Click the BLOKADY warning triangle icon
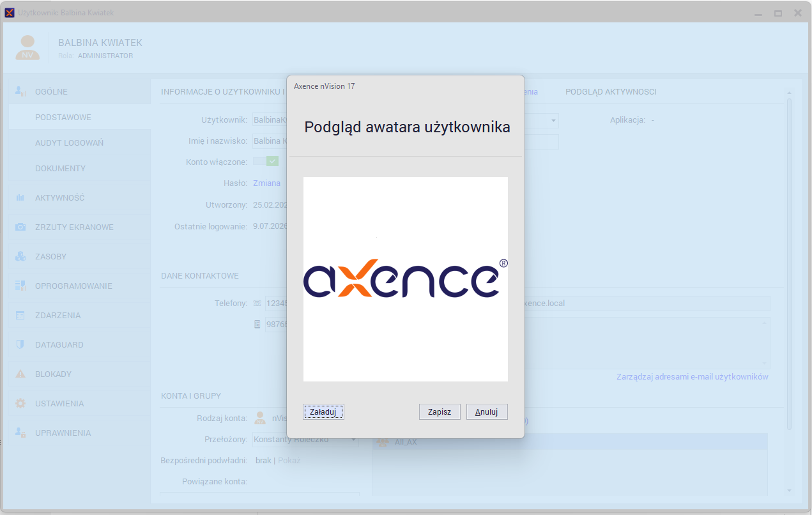812x515 pixels. [20, 374]
